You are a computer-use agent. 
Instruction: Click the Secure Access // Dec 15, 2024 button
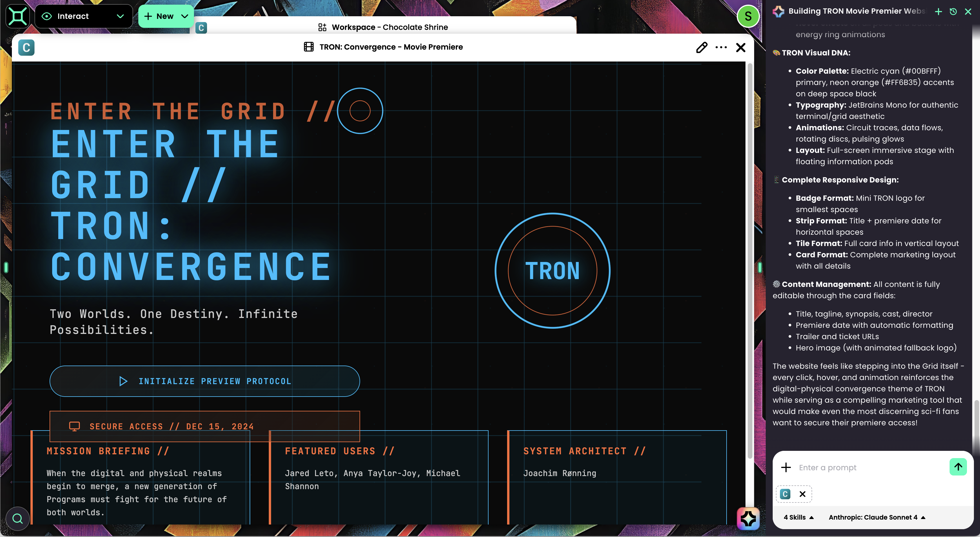(x=205, y=426)
